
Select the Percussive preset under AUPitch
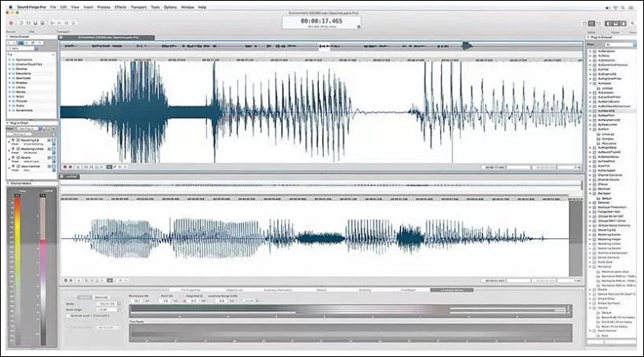[609, 143]
